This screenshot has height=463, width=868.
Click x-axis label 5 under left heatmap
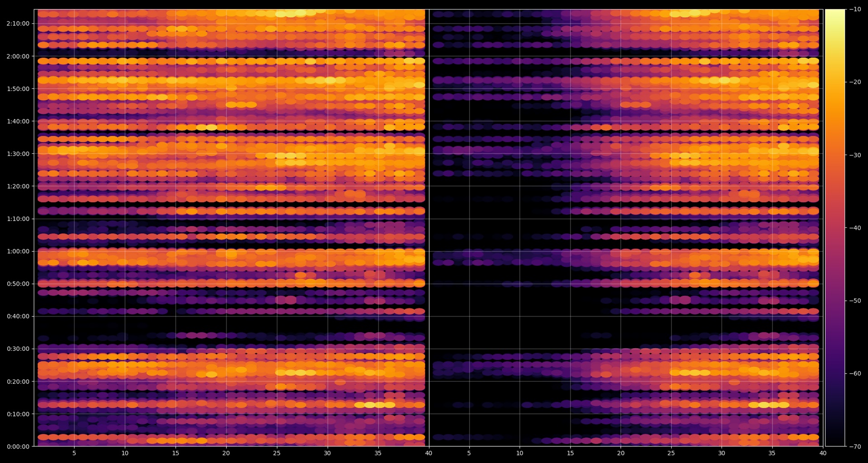click(74, 453)
